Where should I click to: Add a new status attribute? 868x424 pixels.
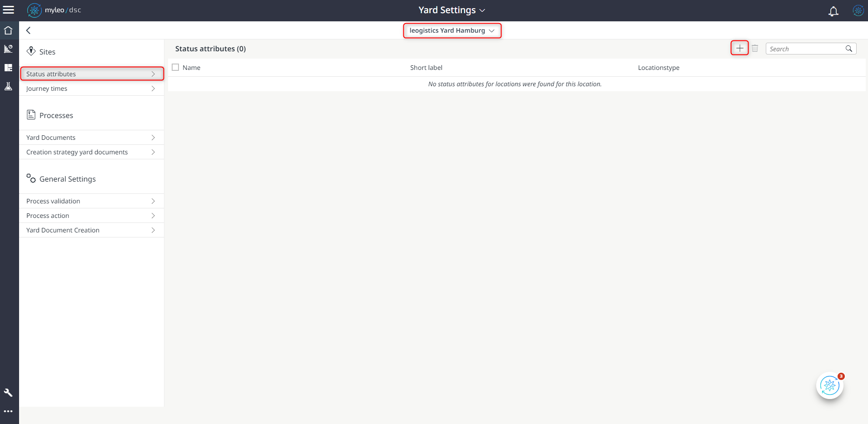click(739, 48)
